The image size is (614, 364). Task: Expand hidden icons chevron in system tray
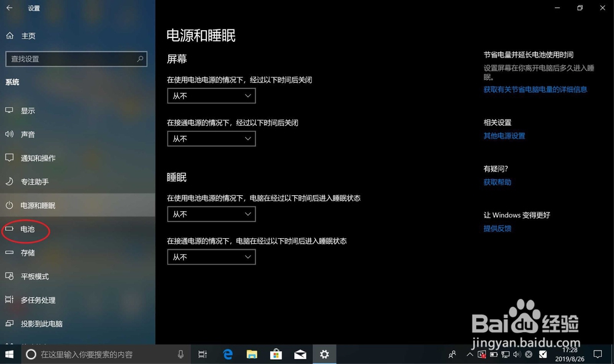point(469,354)
